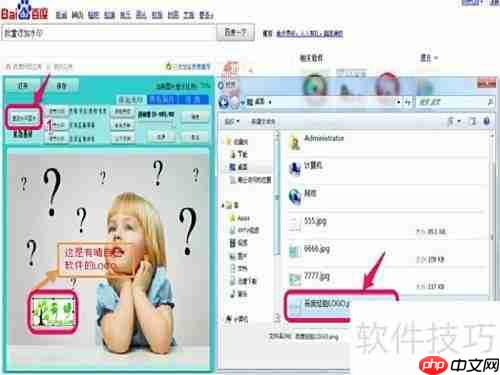Select the green tree logo on the photo
500x375 pixels.
53,312
